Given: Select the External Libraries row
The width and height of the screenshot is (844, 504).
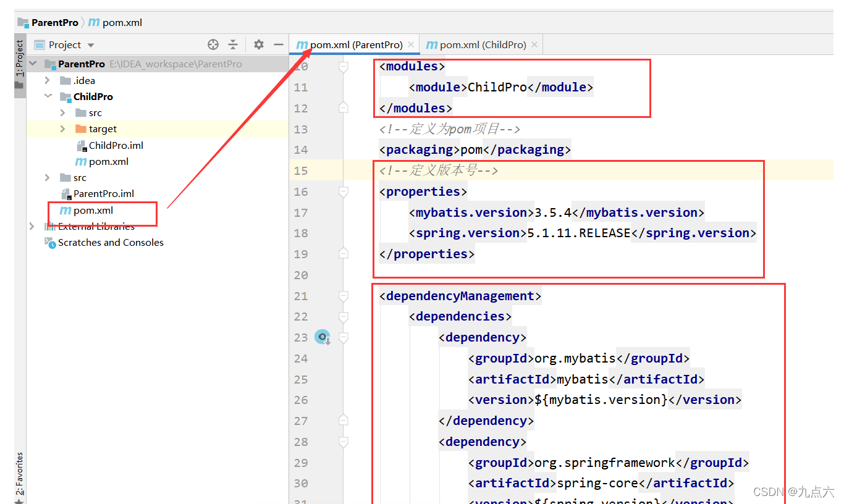Looking at the screenshot, I should click(158, 226).
